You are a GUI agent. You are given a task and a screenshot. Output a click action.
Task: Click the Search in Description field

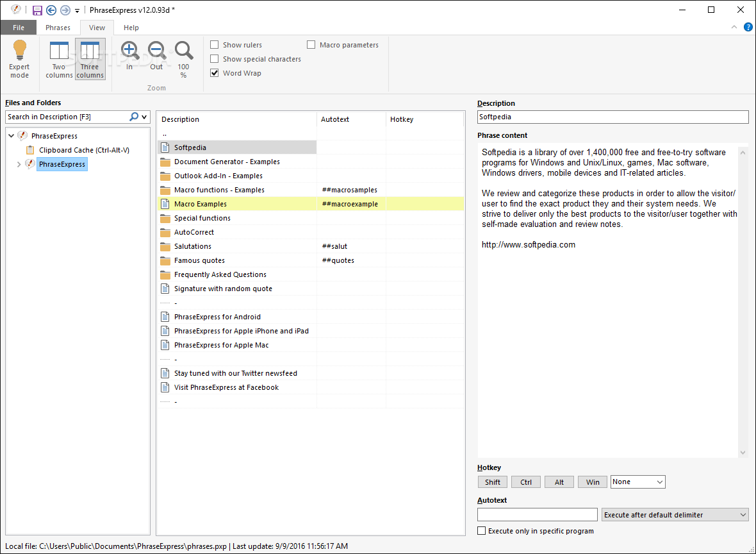(x=67, y=117)
